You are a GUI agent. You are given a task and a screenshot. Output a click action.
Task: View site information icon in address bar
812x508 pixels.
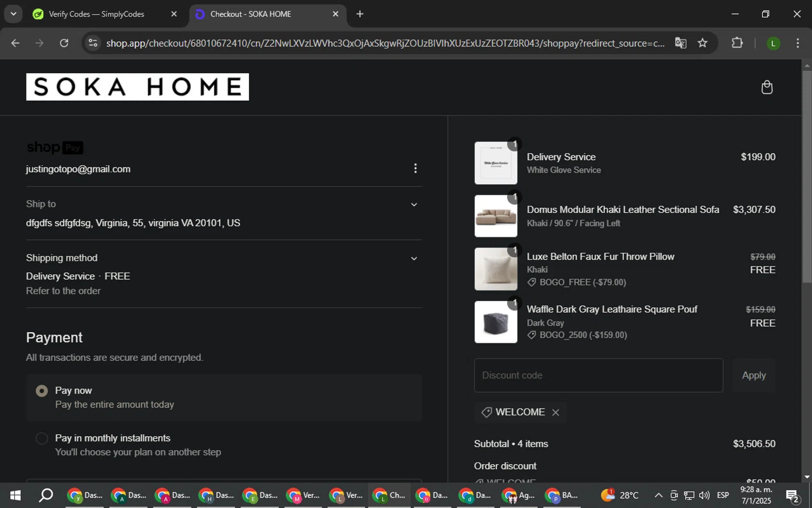pos(93,43)
